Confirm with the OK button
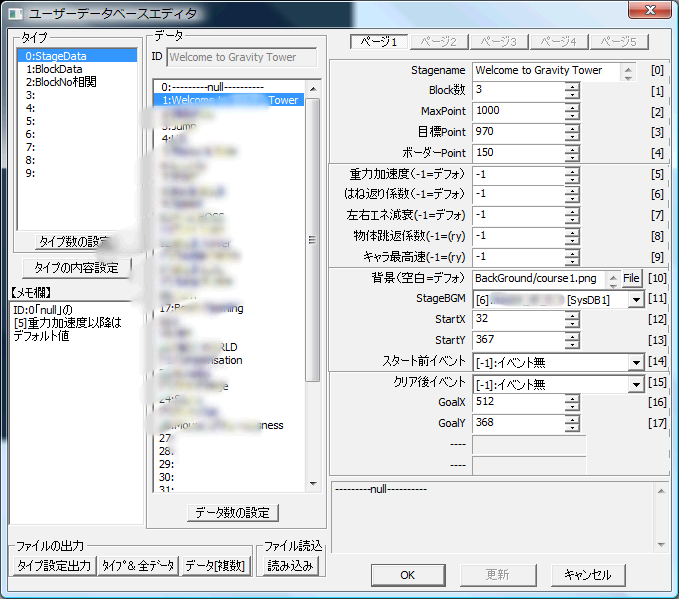 (407, 575)
